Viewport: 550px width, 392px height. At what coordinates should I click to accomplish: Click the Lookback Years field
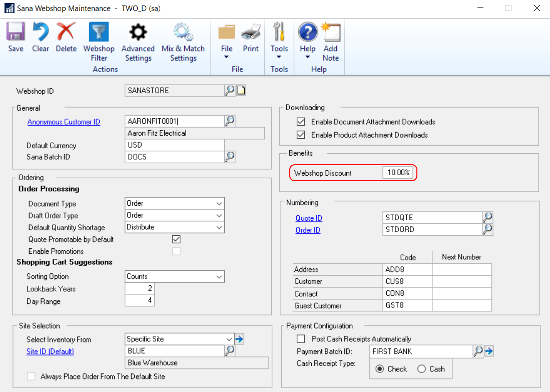pos(140,288)
